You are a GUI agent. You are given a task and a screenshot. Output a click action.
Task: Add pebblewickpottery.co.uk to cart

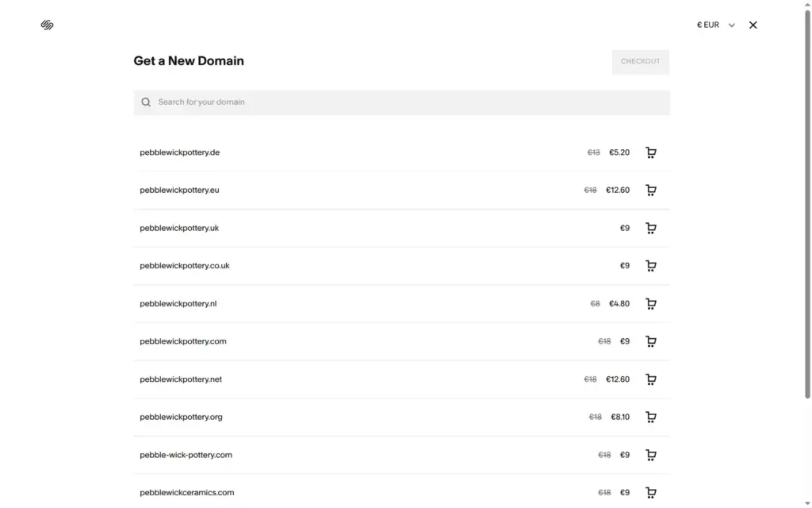(651, 266)
